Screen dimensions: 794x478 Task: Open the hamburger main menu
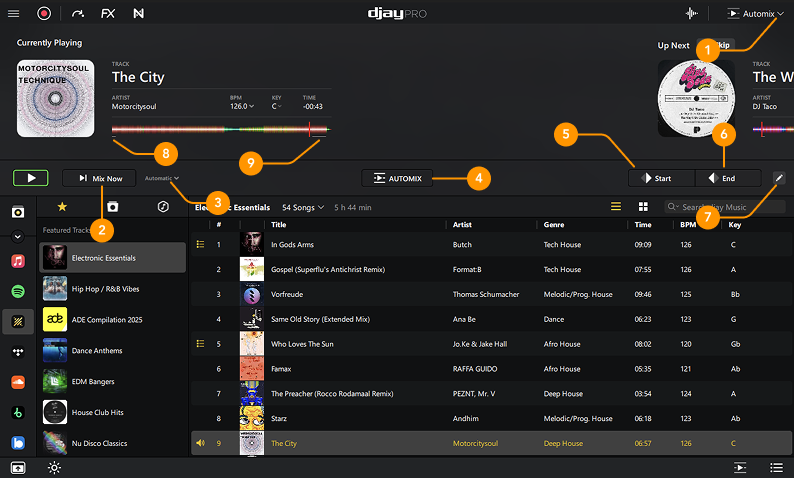click(15, 14)
